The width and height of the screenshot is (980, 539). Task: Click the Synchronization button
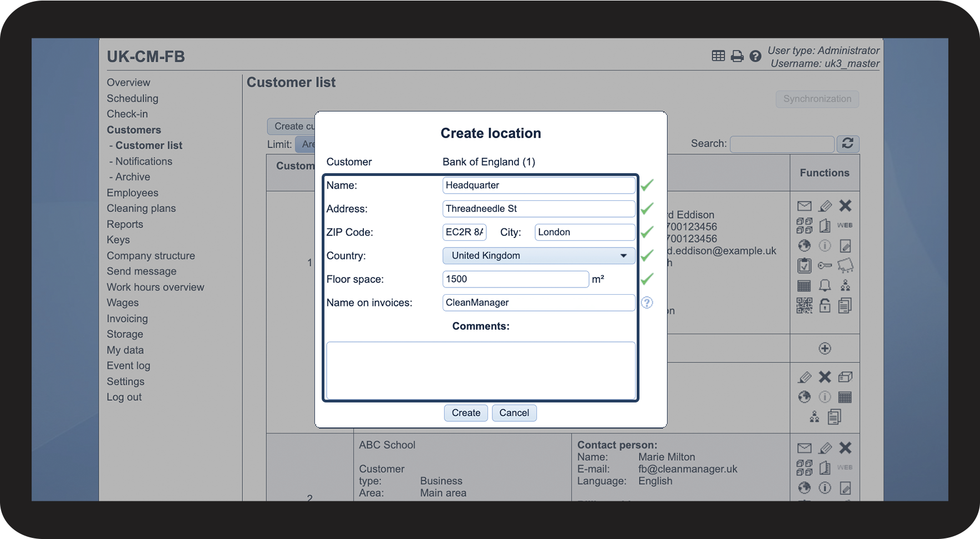coord(817,99)
